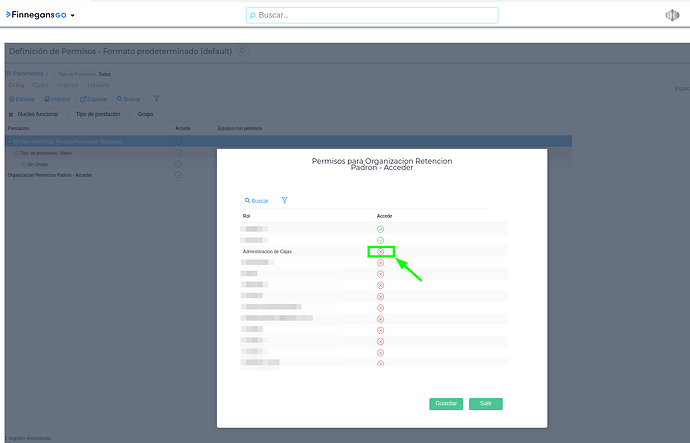
Task: Toggle the second green Accede checkmark in dialog
Action: [x=380, y=240]
